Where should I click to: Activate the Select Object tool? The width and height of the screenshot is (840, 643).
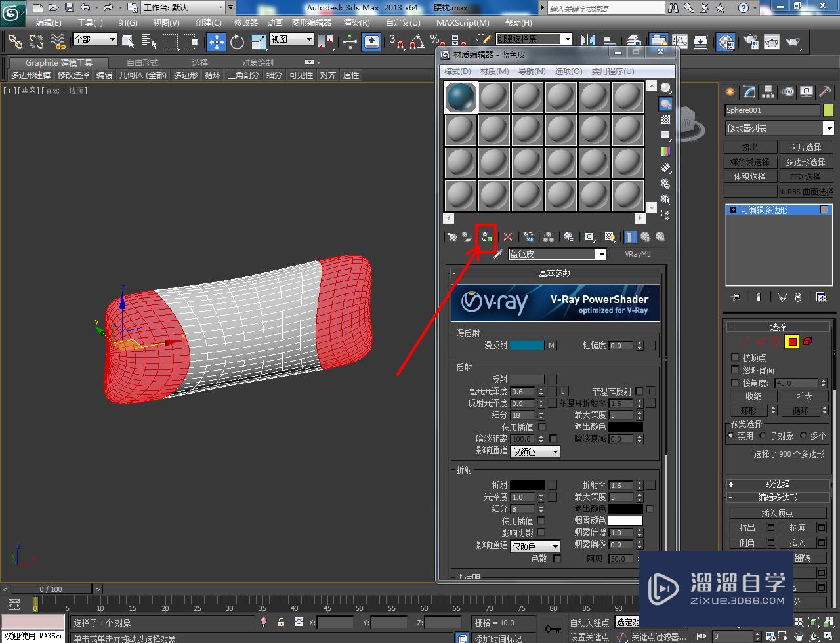[x=128, y=42]
